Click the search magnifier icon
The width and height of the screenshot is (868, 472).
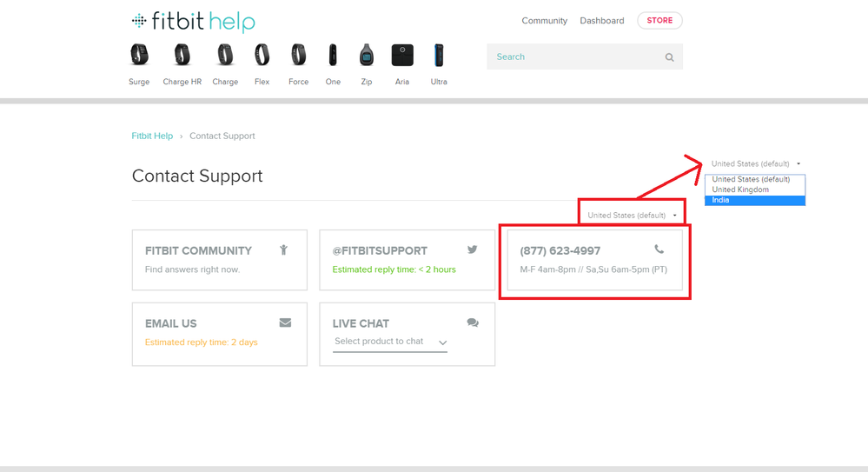[x=669, y=57]
